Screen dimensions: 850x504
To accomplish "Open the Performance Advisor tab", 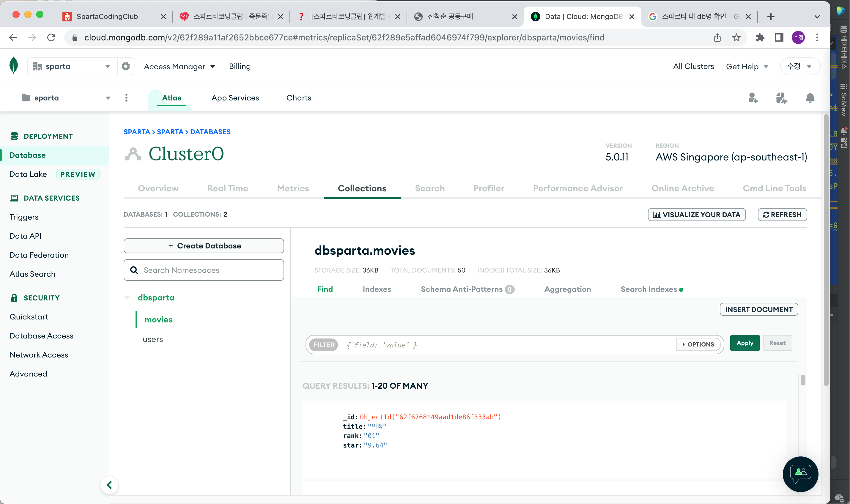I will pos(578,188).
